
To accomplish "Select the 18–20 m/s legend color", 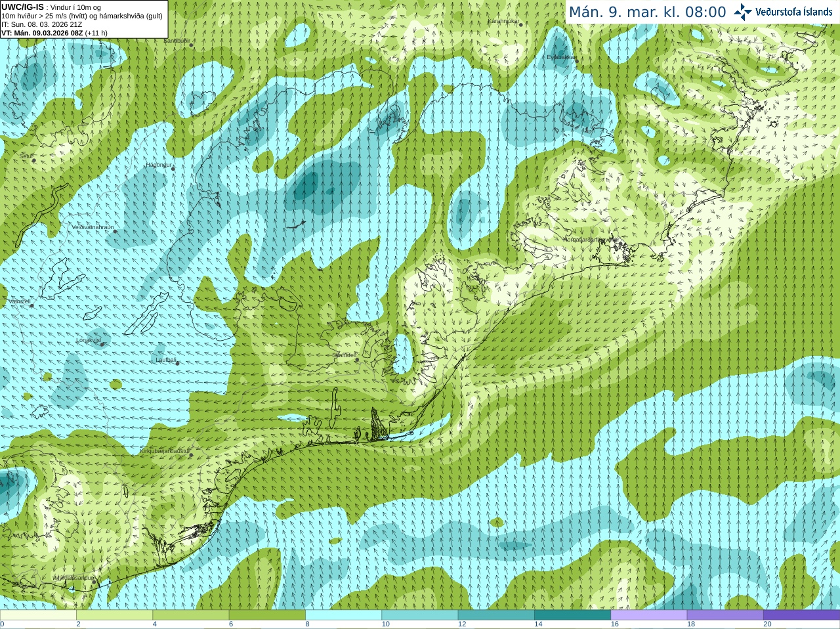I will click(725, 615).
